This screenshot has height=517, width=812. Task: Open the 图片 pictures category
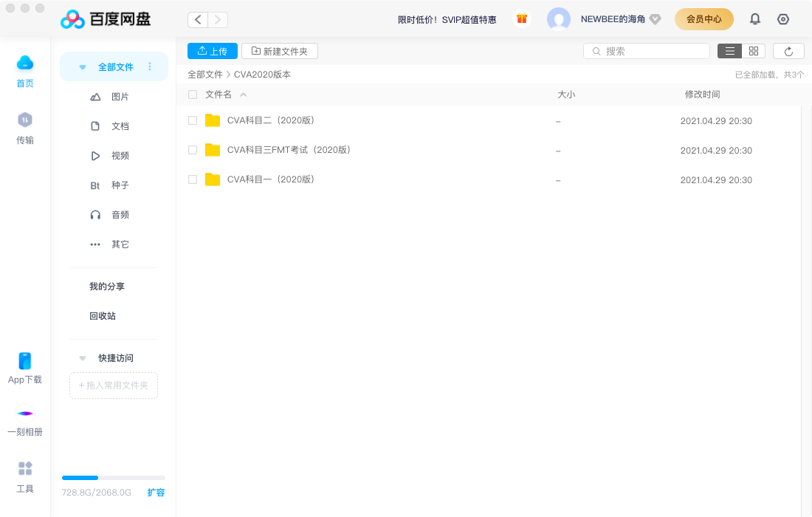click(x=120, y=97)
